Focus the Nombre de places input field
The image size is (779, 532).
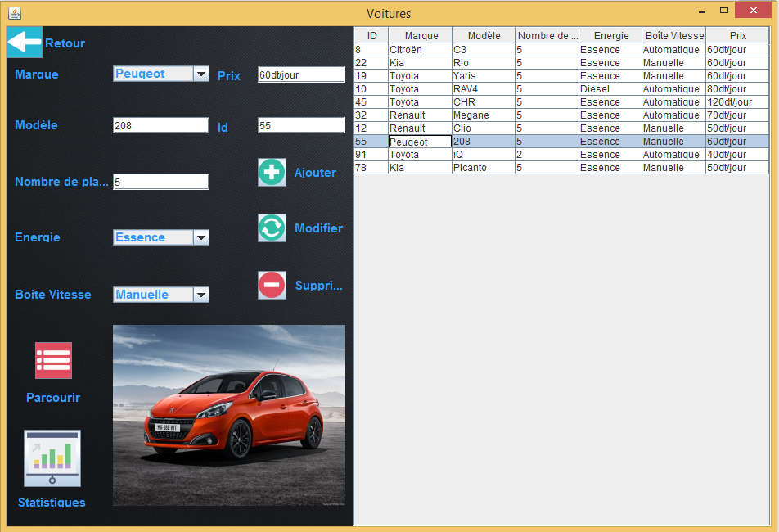[x=161, y=182]
